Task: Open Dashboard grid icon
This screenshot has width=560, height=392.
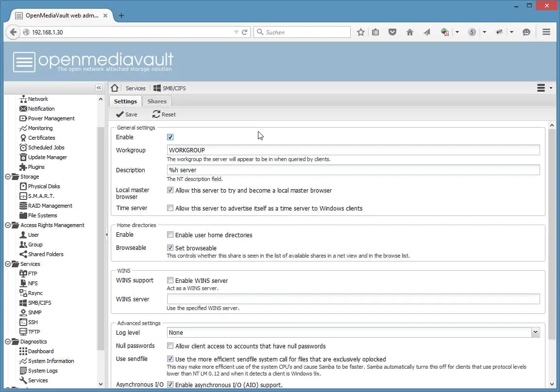Action: click(23, 351)
